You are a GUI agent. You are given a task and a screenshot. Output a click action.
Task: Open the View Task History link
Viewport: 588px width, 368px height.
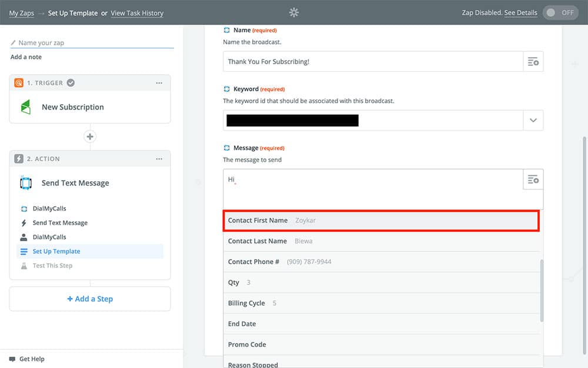pyautogui.click(x=137, y=13)
